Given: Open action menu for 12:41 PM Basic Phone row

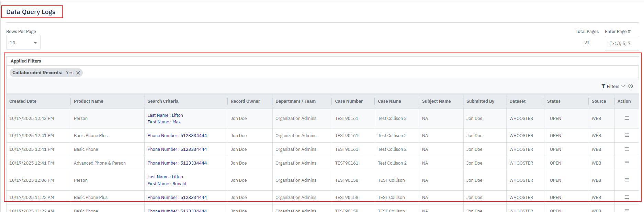Looking at the screenshot, I should [x=627, y=149].
